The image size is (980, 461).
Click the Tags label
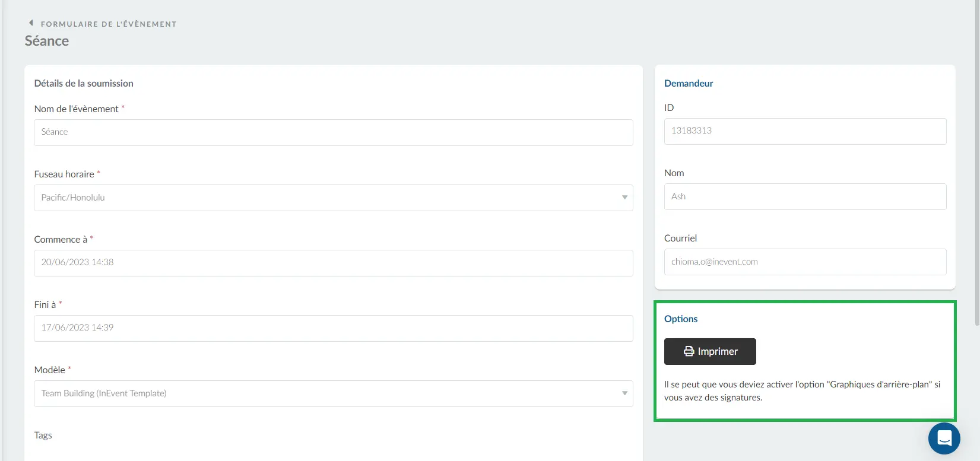[43, 435]
